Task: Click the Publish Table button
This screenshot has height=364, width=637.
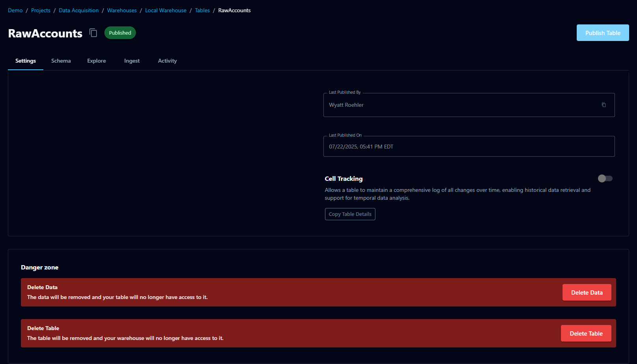Action: (603, 33)
